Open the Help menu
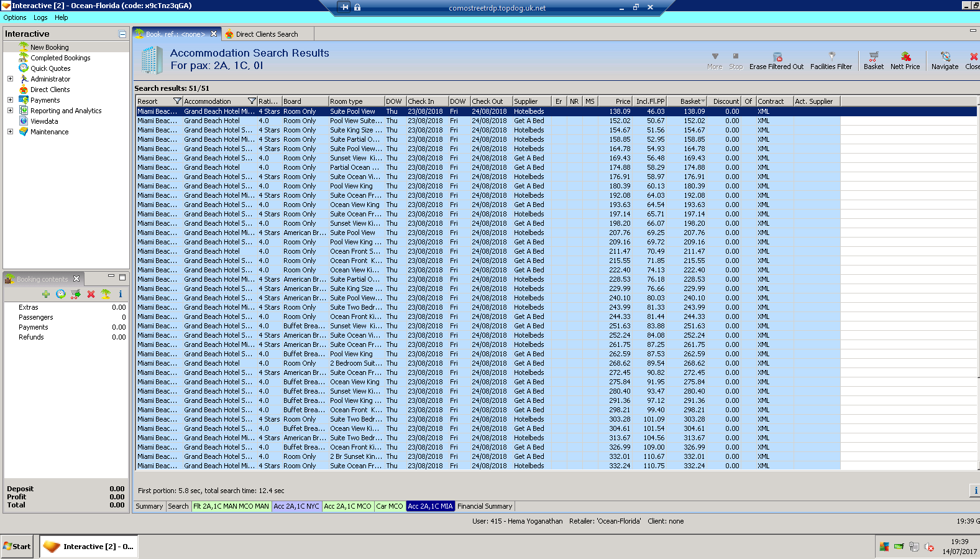The height and width of the screenshot is (559, 980). pos(61,17)
